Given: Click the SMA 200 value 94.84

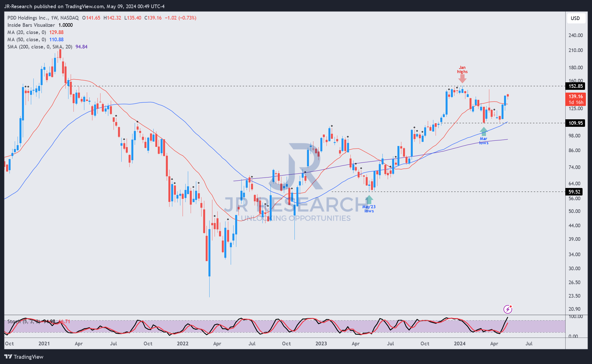Looking at the screenshot, I should pos(81,47).
